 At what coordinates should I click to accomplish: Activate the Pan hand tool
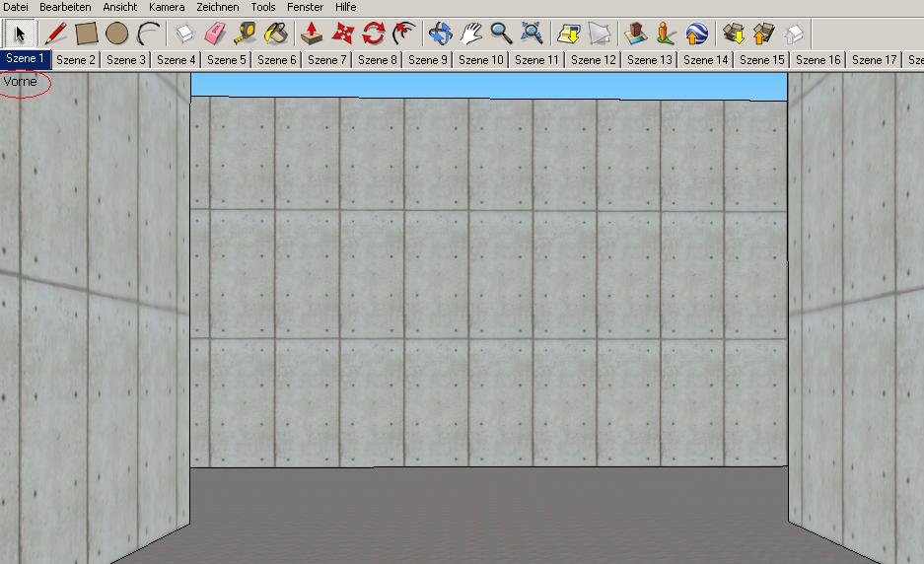click(471, 35)
